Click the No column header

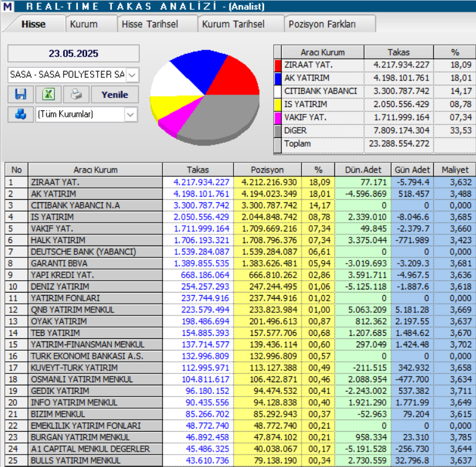tap(17, 170)
